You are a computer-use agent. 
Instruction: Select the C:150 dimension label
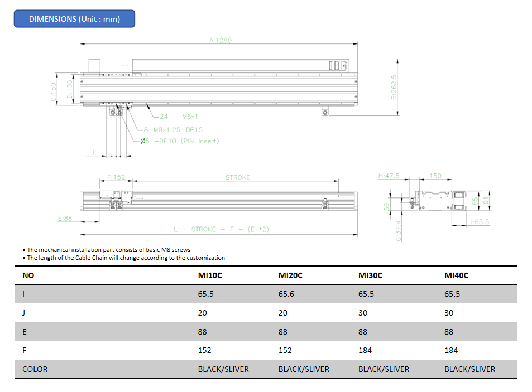tap(53, 92)
